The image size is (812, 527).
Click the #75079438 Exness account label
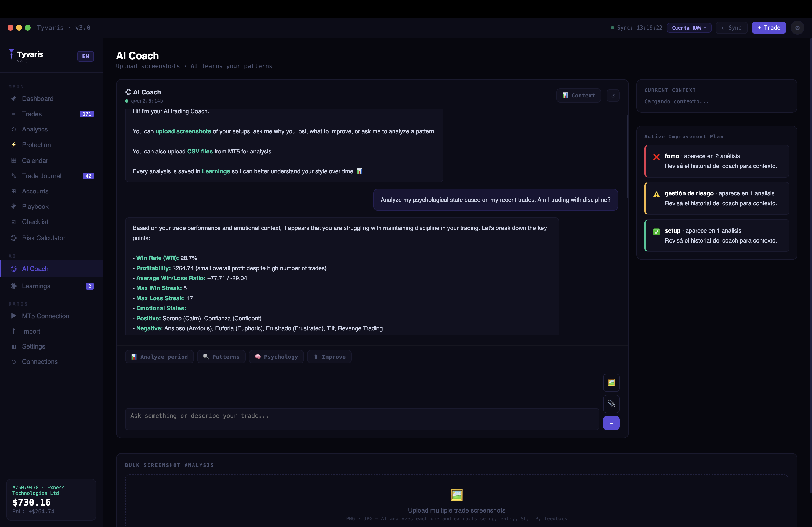click(38, 490)
